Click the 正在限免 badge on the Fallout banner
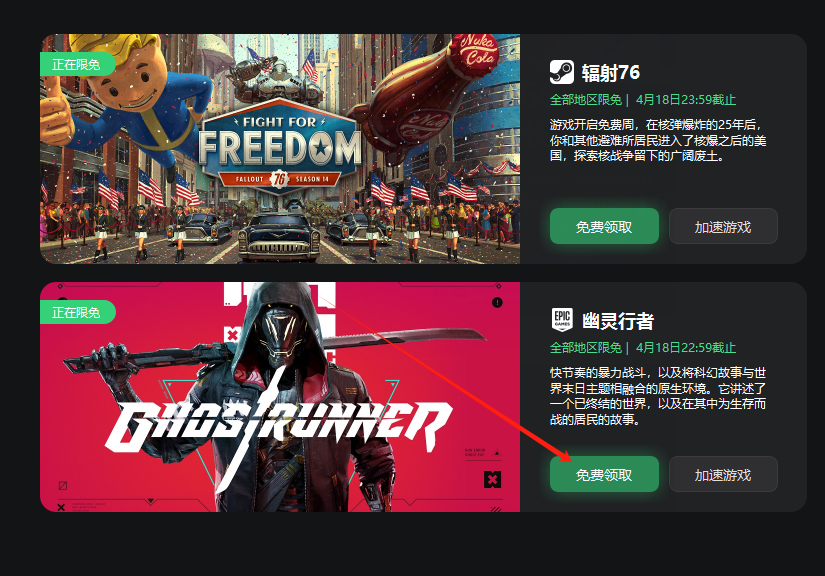Viewport: 825px width, 576px height. tap(77, 64)
